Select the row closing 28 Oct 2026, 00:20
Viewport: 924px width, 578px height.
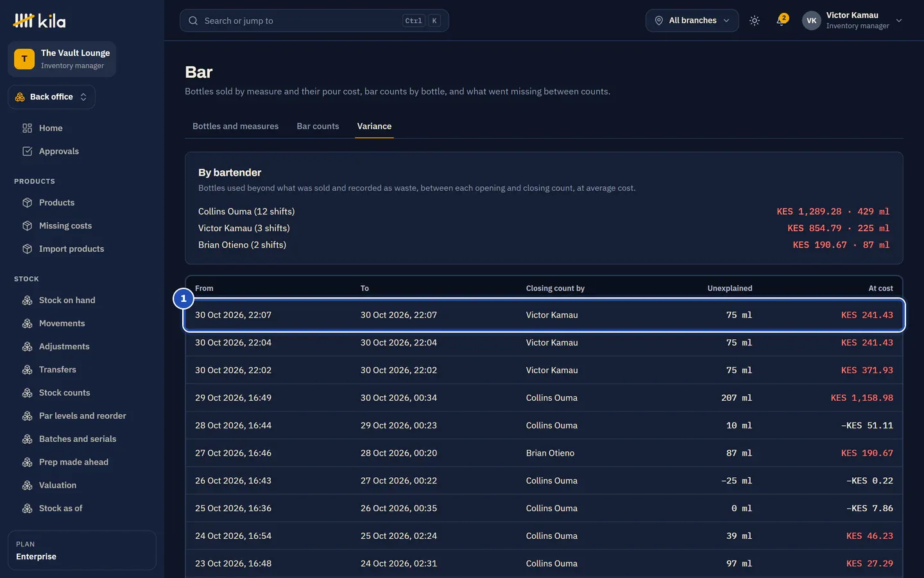[x=543, y=453]
